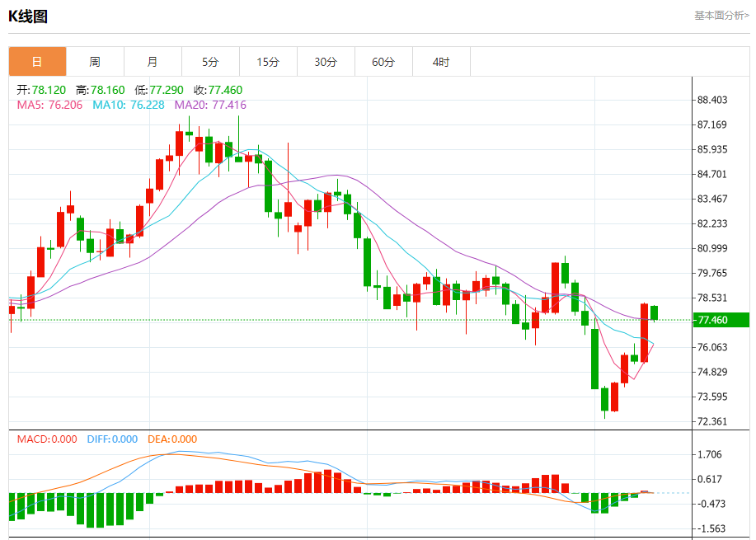Click the MACD:0.000 indicator label
This screenshot has height=540, width=756.
pyautogui.click(x=47, y=439)
